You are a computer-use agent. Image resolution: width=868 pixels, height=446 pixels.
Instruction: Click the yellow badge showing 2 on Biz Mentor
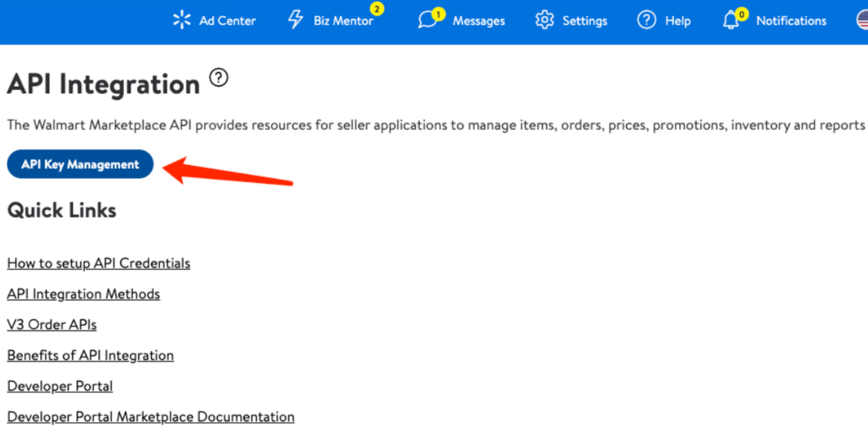click(x=377, y=9)
